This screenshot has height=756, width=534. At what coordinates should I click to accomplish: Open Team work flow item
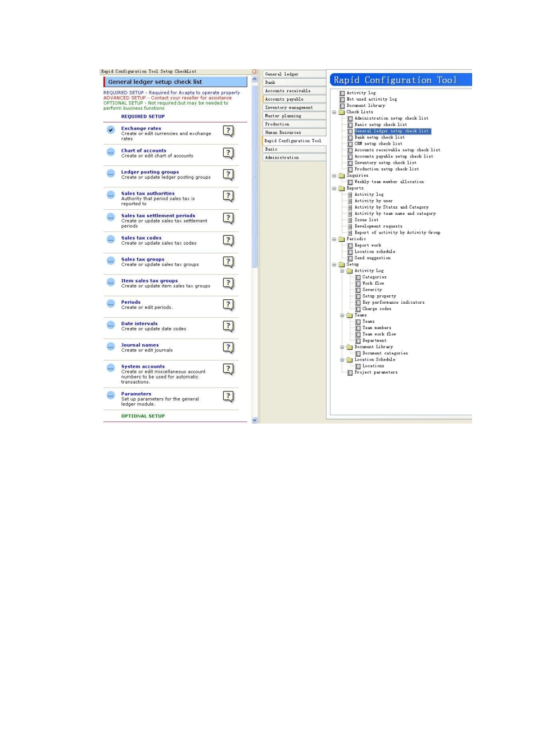tap(379, 334)
